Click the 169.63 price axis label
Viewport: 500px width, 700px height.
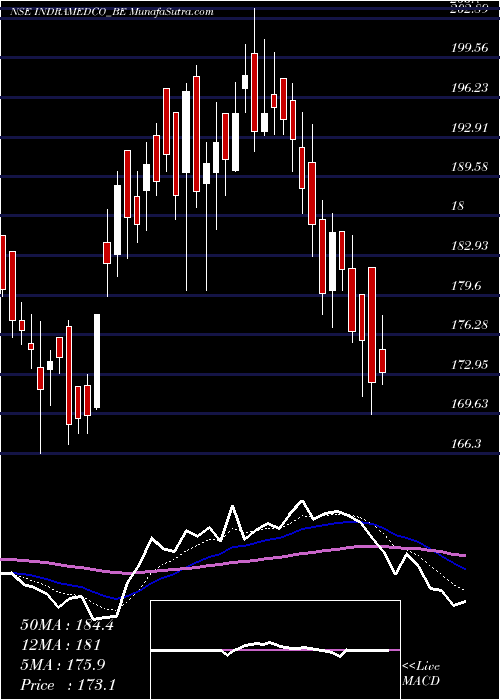[469, 404]
